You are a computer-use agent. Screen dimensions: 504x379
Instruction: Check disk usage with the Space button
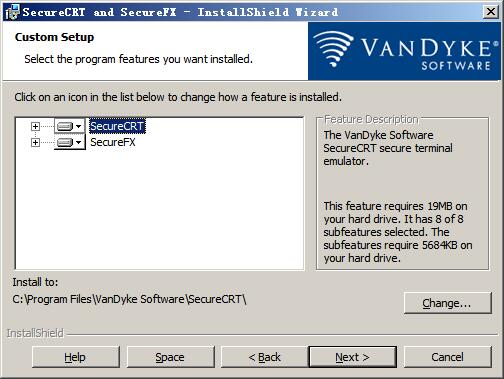tap(170, 357)
